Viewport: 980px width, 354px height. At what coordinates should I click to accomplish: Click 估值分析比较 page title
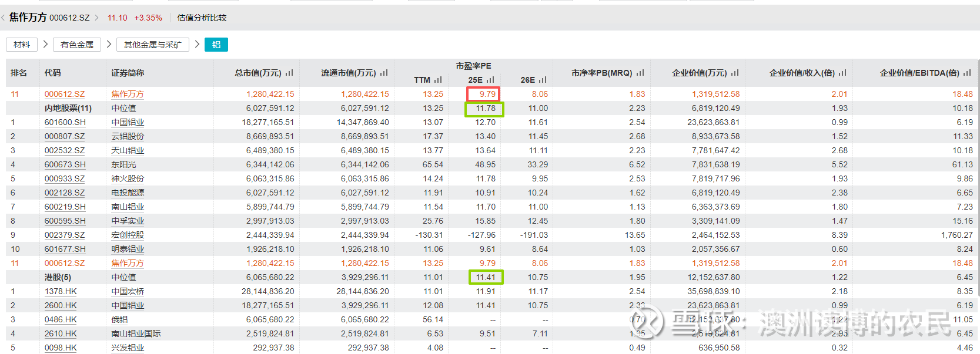click(202, 18)
